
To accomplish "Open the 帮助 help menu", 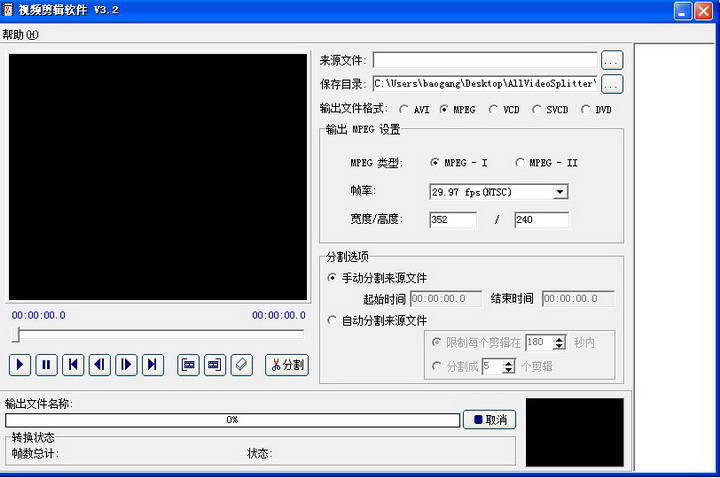I will tap(20, 34).
